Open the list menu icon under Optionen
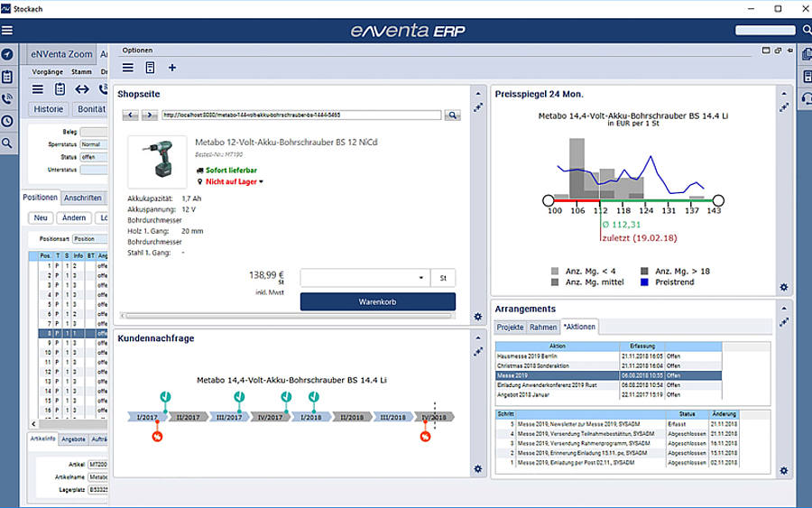The image size is (812, 508). pos(128,68)
